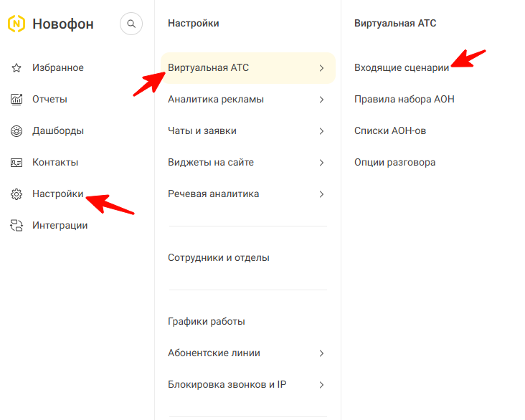
Task: Click the Дашборды gauge icon
Action: [16, 131]
